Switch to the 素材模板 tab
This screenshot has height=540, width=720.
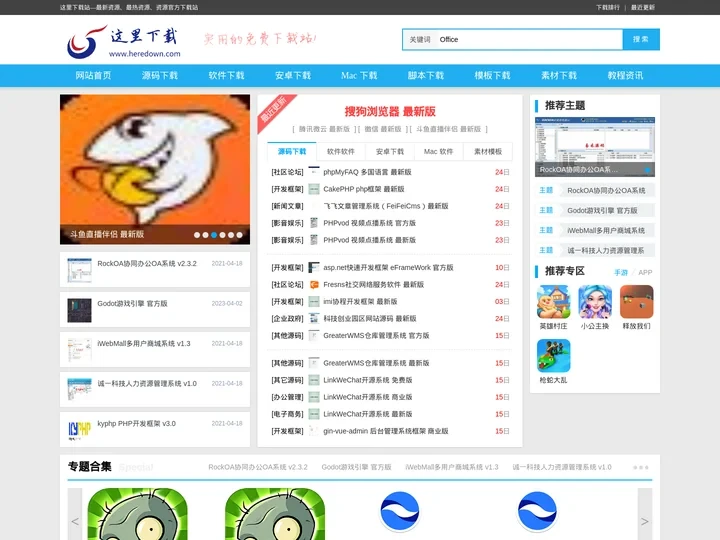coord(488,151)
